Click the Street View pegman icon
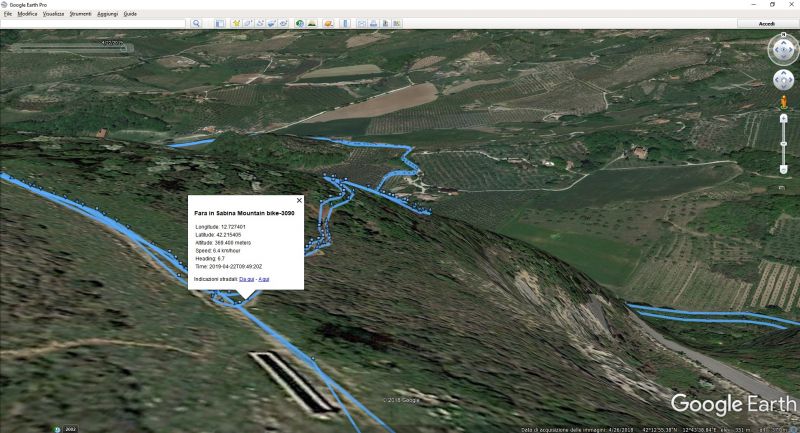 pos(784,101)
